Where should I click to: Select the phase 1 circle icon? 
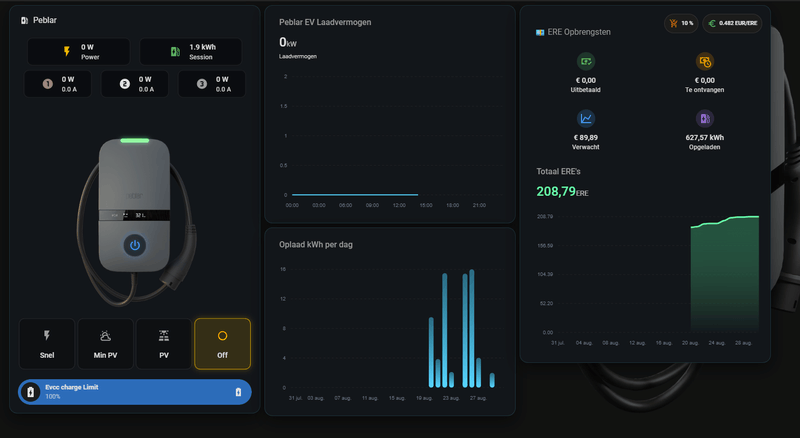[47, 84]
